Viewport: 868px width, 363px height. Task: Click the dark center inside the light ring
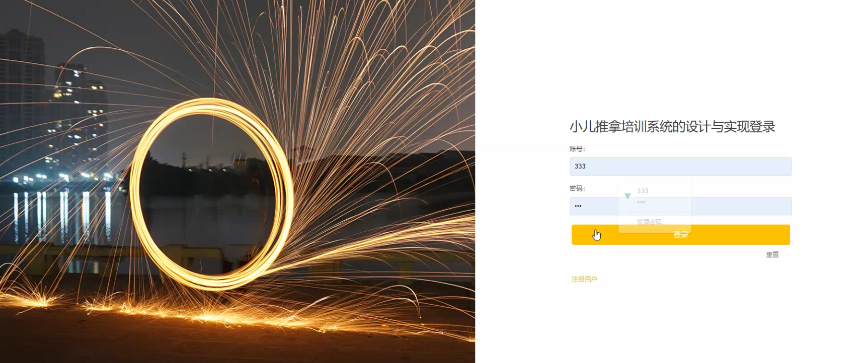coord(211,196)
